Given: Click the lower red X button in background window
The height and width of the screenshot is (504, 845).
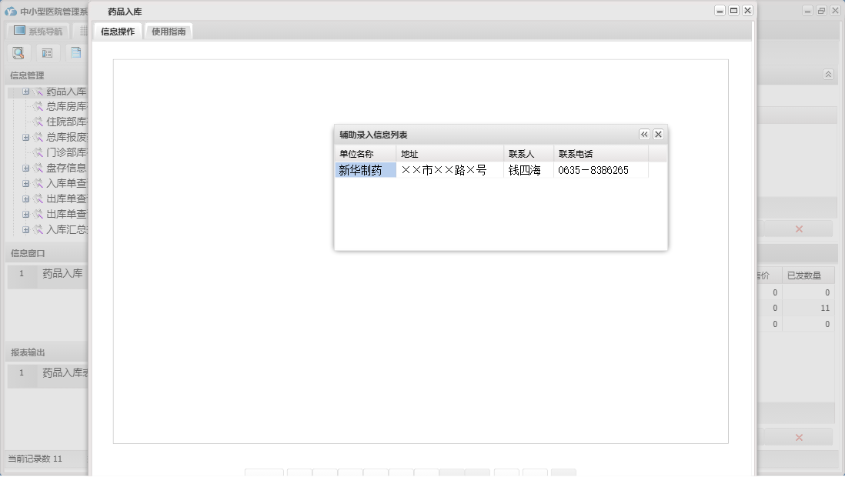Looking at the screenshot, I should coord(799,437).
